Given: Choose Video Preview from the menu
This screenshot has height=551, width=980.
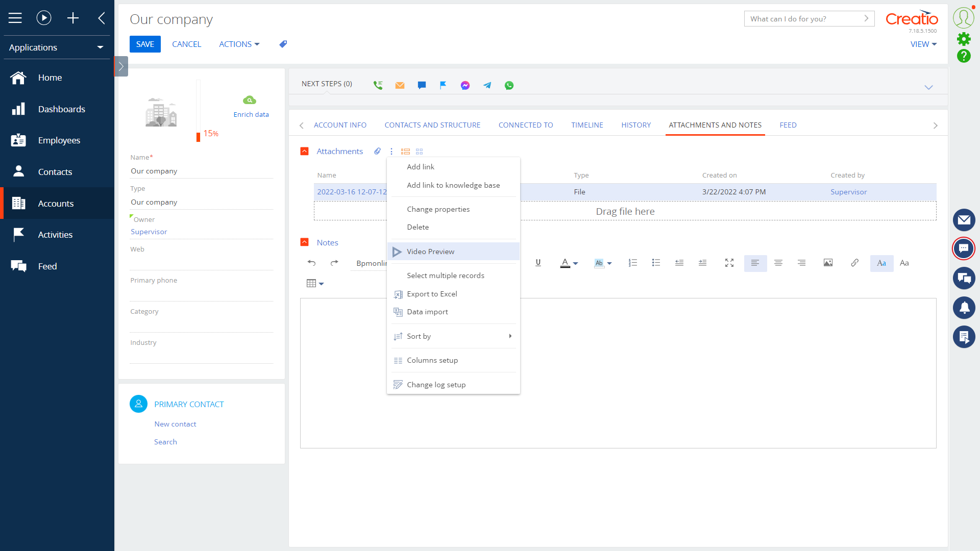Looking at the screenshot, I should coord(430,252).
